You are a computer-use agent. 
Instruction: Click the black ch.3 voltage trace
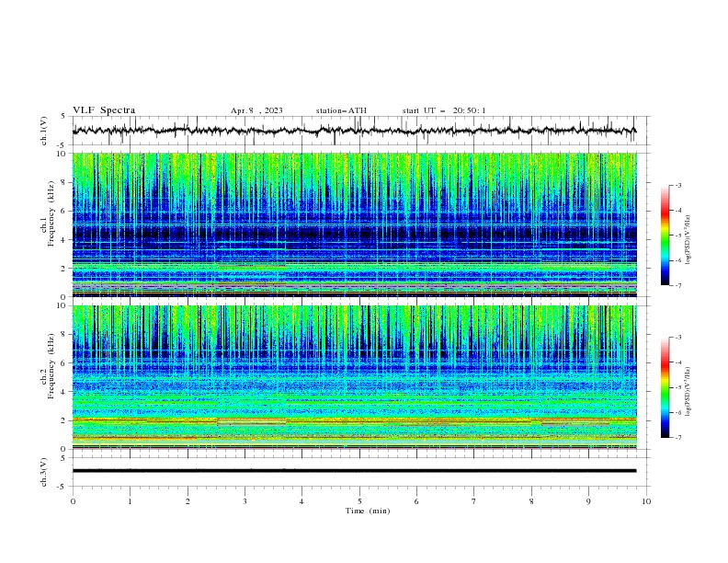pos(354,471)
